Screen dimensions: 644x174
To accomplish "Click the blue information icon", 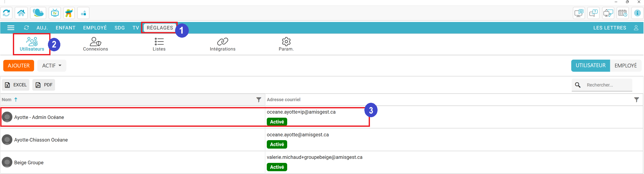I will coord(637,13).
